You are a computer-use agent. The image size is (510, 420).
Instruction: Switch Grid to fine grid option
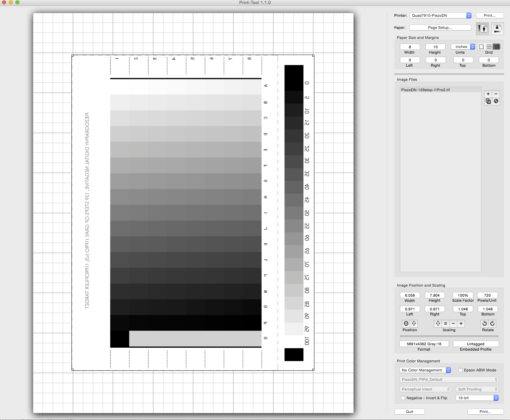click(x=497, y=47)
